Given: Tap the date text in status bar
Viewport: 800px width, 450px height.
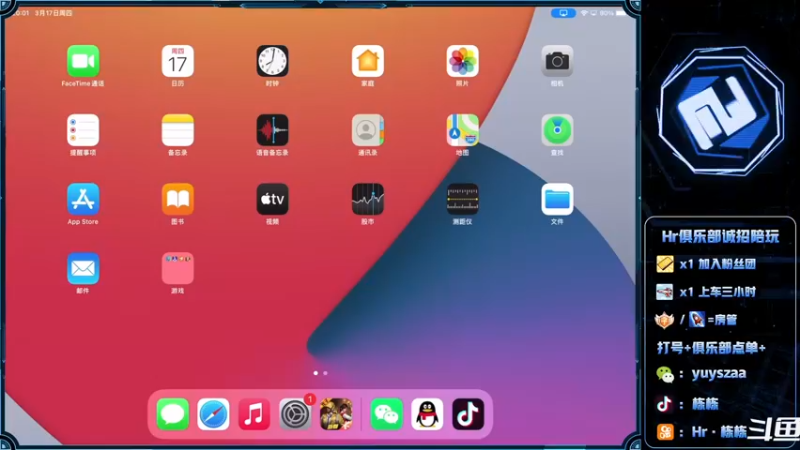Looking at the screenshot, I should 54,13.
